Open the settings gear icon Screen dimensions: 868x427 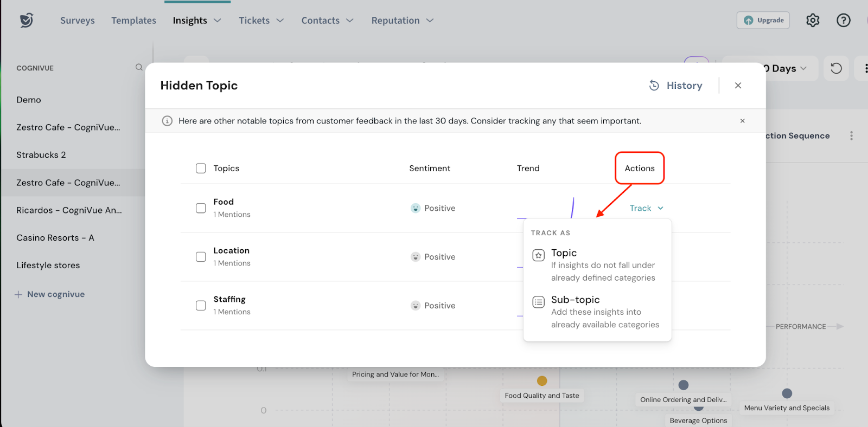(x=813, y=21)
